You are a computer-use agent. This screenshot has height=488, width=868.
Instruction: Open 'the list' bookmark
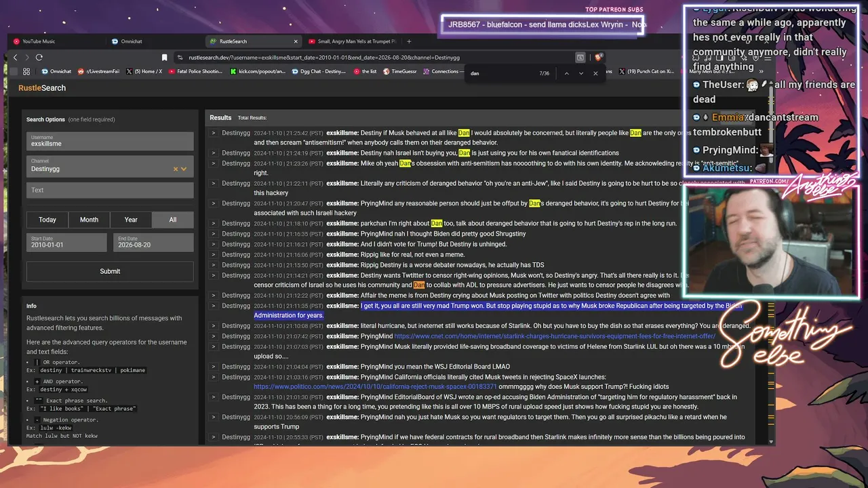(x=365, y=71)
